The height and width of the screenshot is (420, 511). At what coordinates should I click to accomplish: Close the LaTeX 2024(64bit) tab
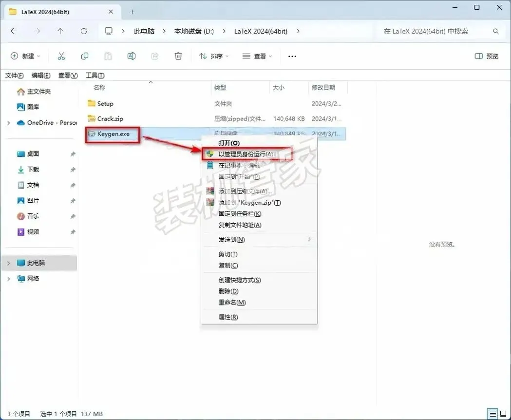[x=111, y=12]
